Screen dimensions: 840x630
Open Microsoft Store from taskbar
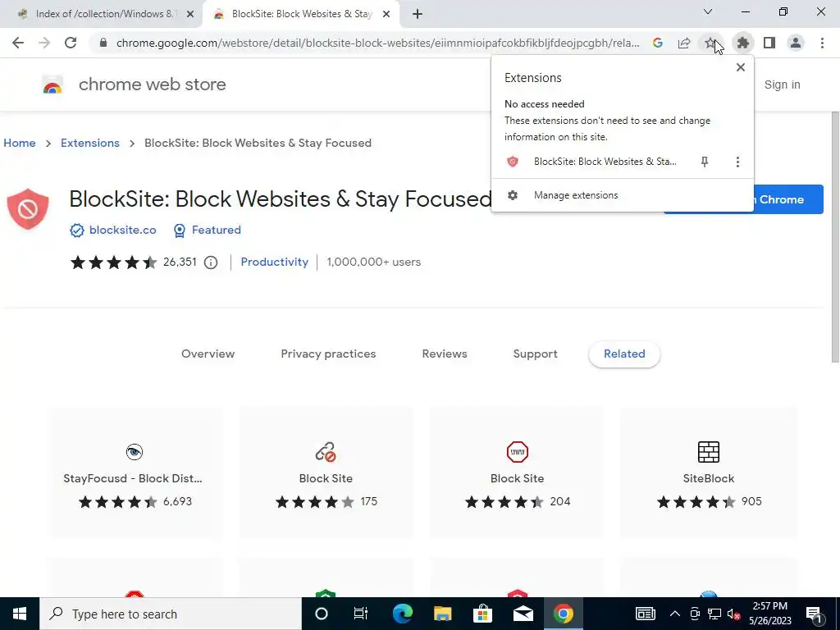482,614
